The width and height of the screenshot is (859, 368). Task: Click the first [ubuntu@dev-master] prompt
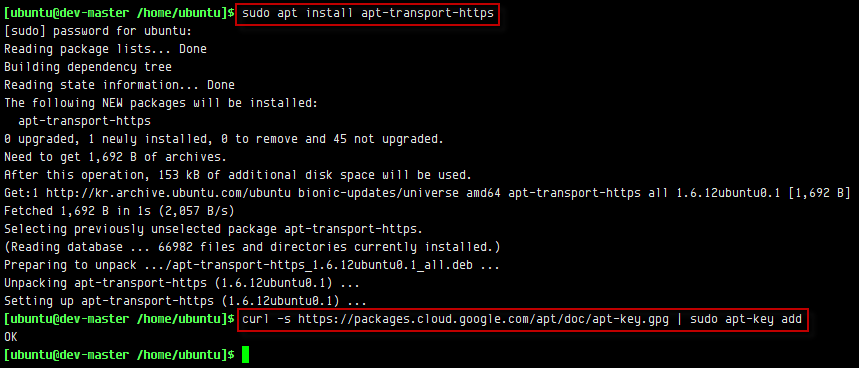[119, 13]
